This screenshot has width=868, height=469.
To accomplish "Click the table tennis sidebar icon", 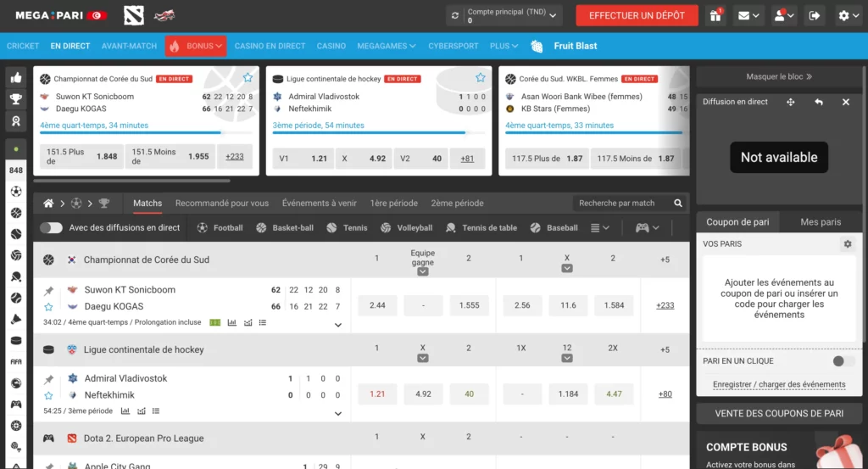I will tap(16, 276).
